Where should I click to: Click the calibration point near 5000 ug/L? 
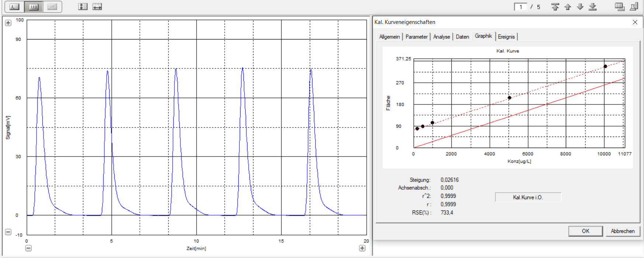[x=509, y=98]
